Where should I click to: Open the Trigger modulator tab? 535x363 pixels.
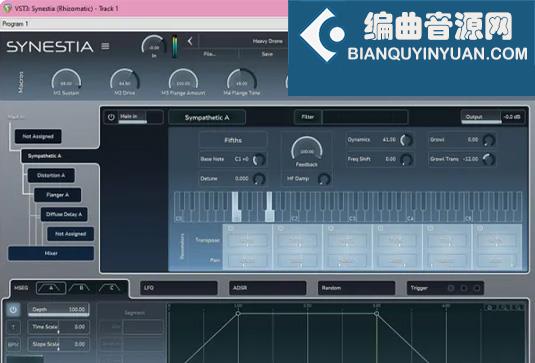(445, 288)
